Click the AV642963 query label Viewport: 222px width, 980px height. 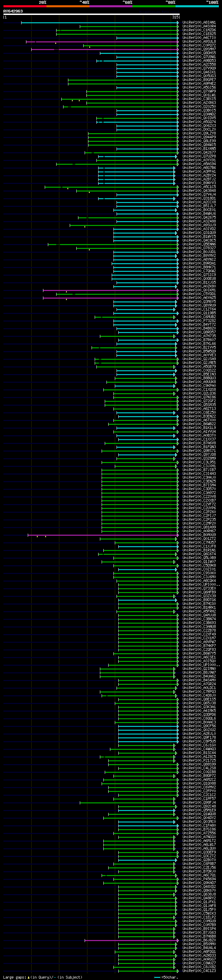point(13,11)
